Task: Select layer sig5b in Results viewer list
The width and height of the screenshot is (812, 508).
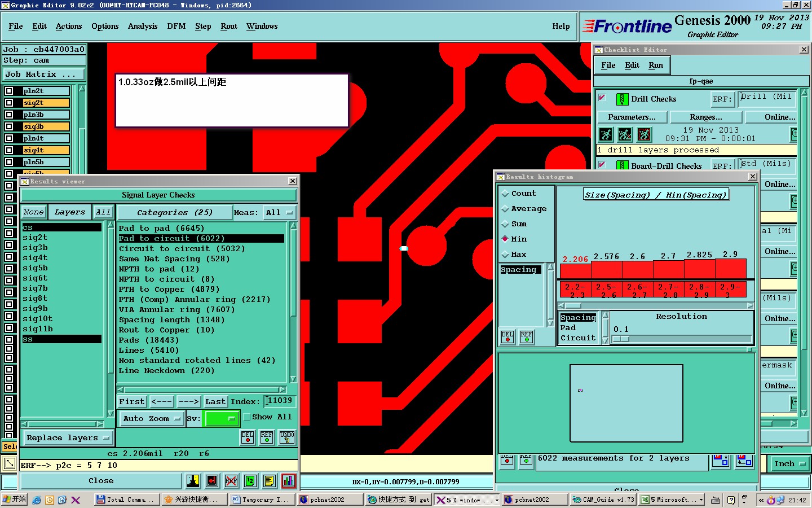Action: click(35, 268)
